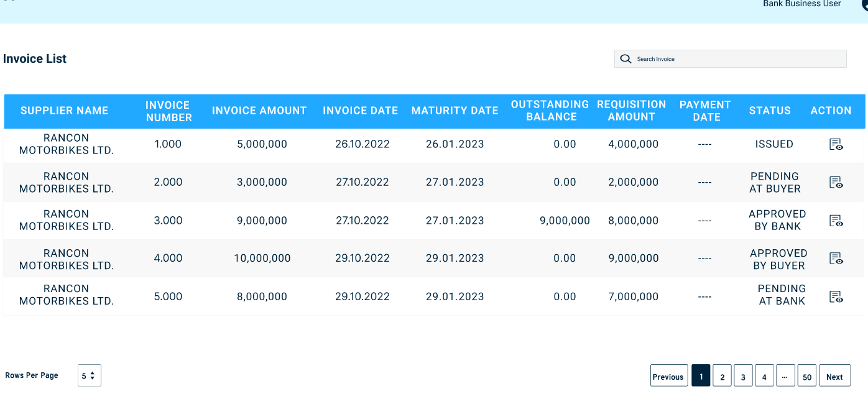Click requisition amount 4,000,000
This screenshot has height=404, width=868.
tap(633, 144)
